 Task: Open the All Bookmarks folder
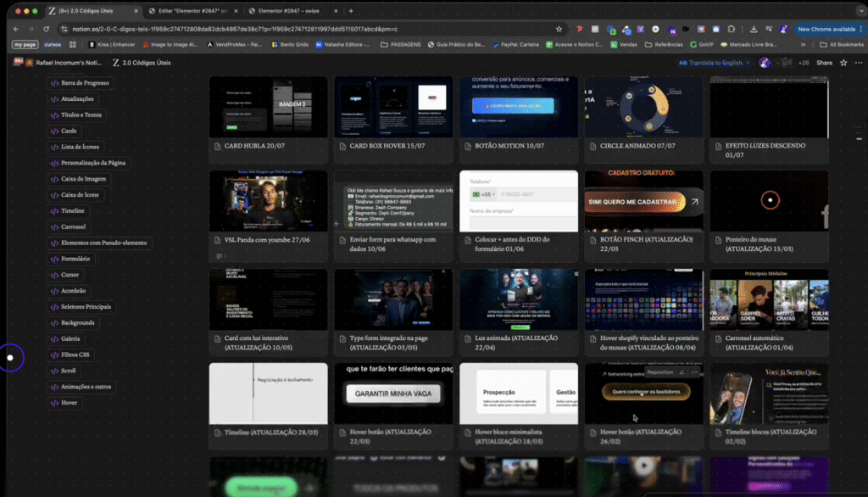point(842,44)
